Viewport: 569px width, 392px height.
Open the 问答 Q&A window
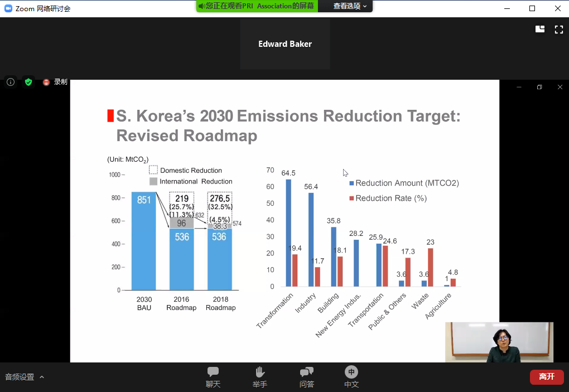306,377
